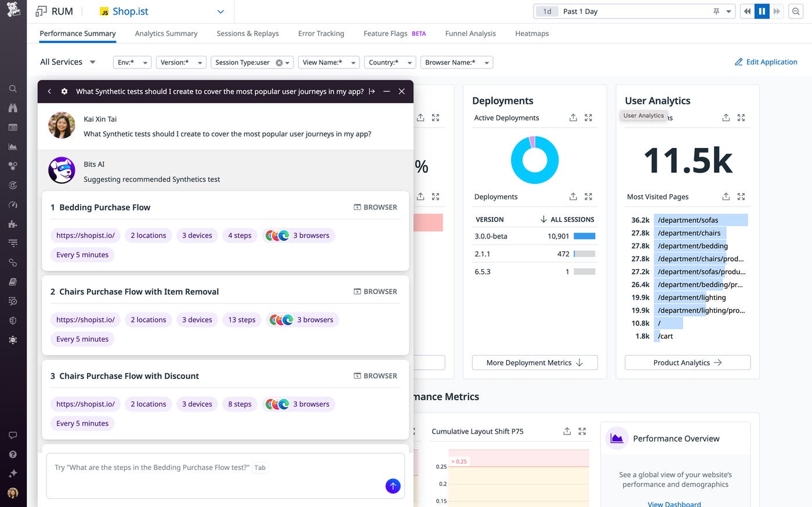Open the Browser Name filter dropdown

[456, 62]
